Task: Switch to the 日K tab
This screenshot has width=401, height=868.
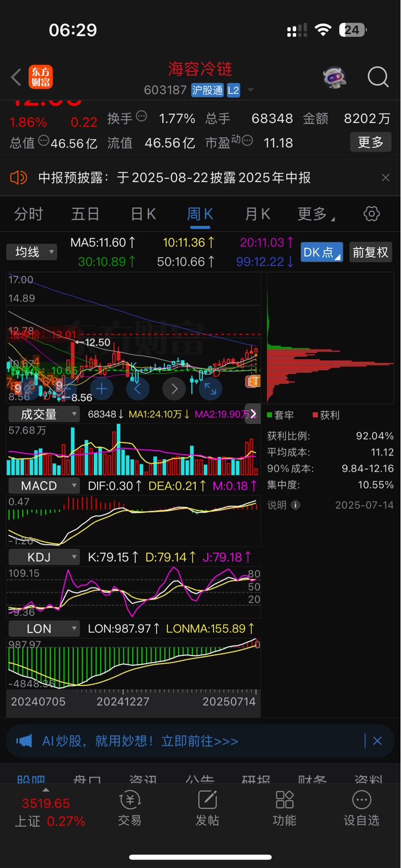Action: tap(143, 214)
